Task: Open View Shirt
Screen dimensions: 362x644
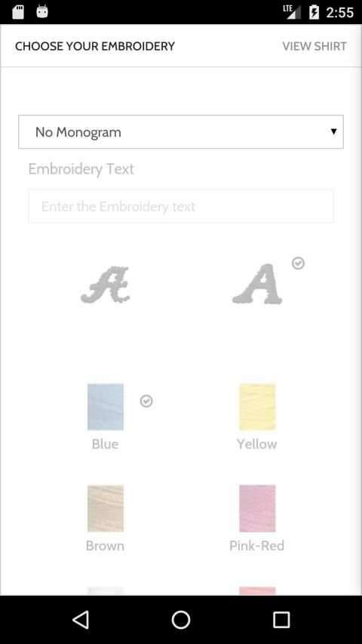Action: click(314, 46)
